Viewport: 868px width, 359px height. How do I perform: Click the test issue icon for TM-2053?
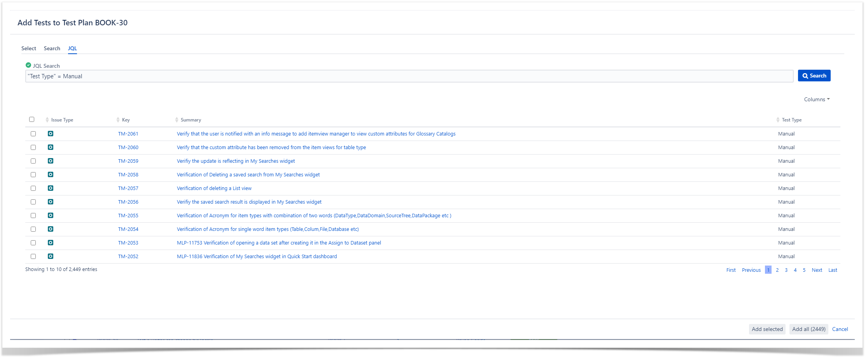coord(51,243)
